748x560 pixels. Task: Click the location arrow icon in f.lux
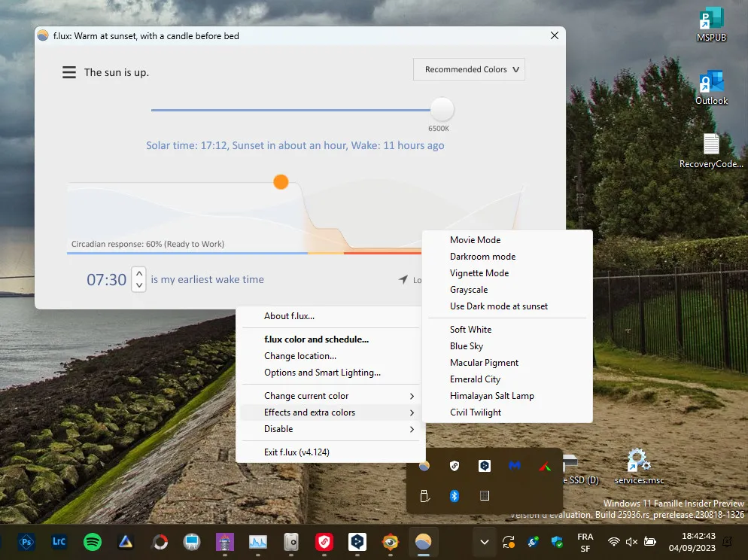tap(403, 279)
